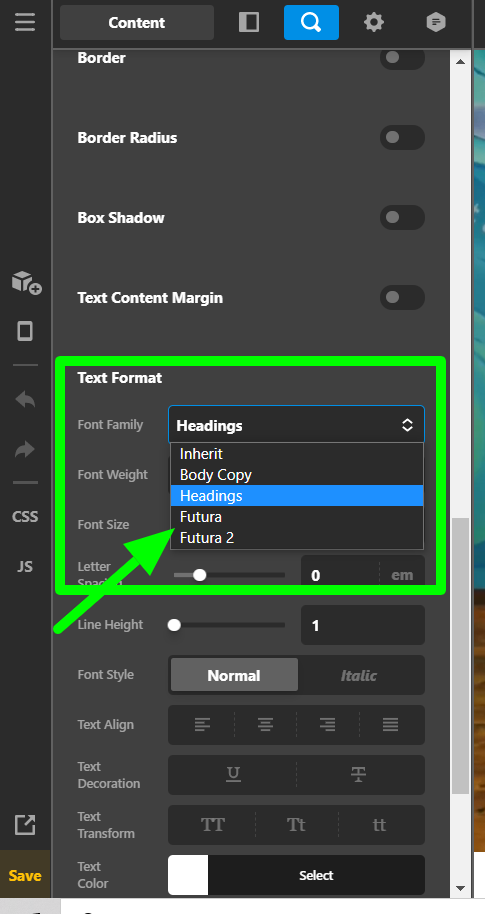Click the redo arrow icon
This screenshot has height=914, width=485.
[25, 450]
